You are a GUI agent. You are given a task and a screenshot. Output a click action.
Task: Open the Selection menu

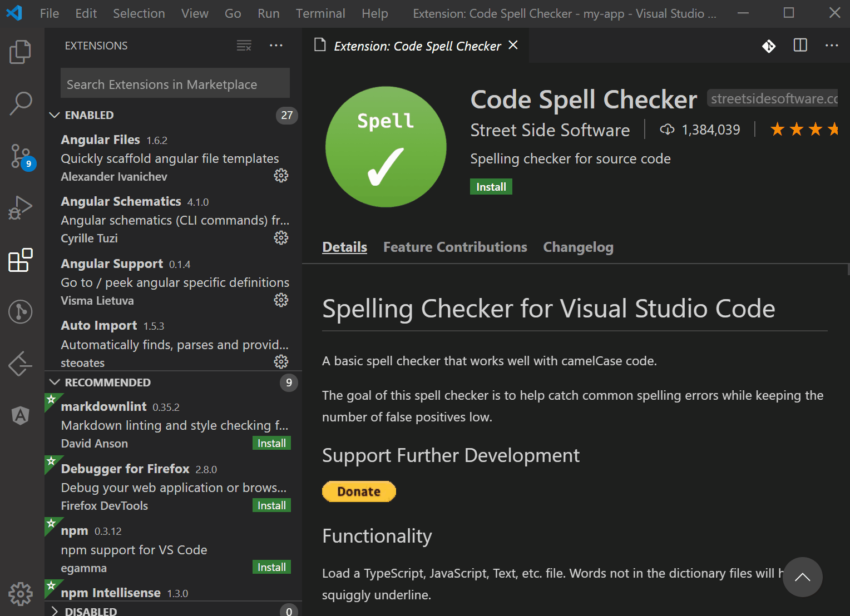139,13
